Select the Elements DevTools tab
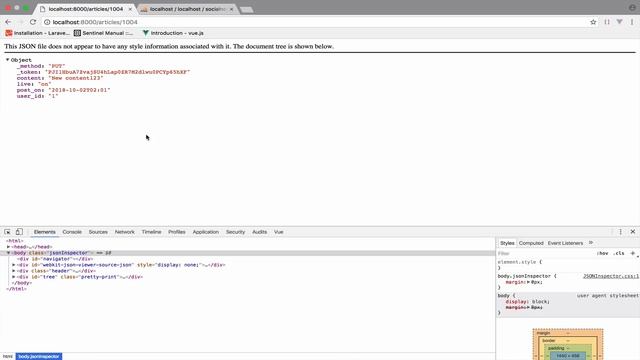The width and height of the screenshot is (640, 360). [44, 232]
